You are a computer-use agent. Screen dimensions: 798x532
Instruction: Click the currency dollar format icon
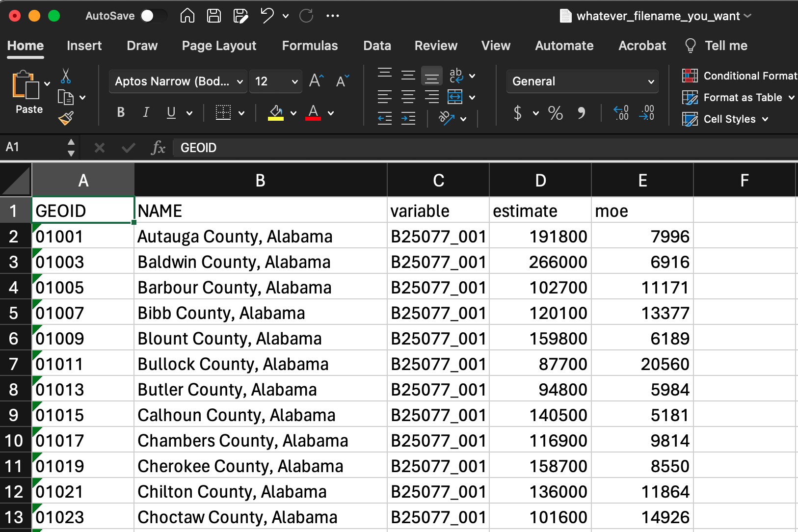518,113
